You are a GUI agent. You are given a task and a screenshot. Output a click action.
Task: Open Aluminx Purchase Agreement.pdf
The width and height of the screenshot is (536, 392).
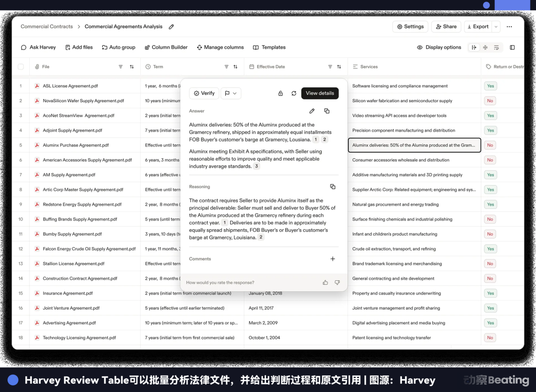click(x=75, y=145)
